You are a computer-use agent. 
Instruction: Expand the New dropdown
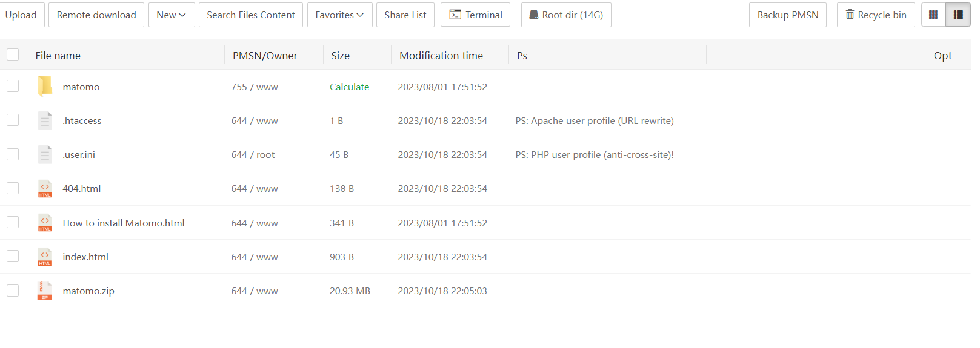click(172, 15)
